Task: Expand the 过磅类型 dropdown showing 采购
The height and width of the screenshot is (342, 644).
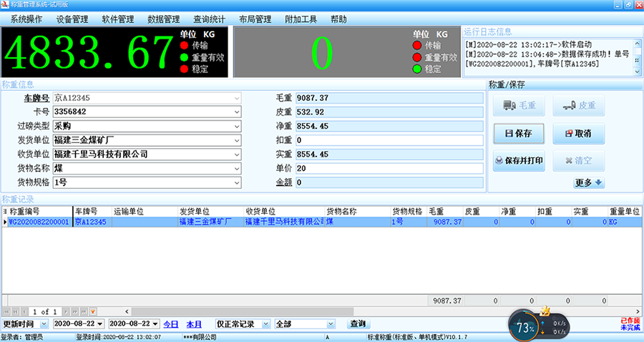Action: coord(237,126)
